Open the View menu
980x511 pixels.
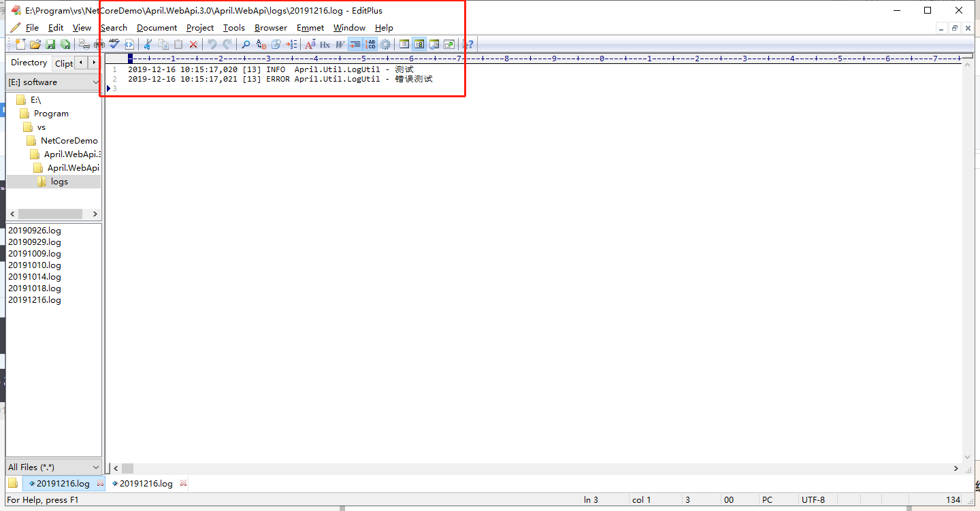point(82,28)
